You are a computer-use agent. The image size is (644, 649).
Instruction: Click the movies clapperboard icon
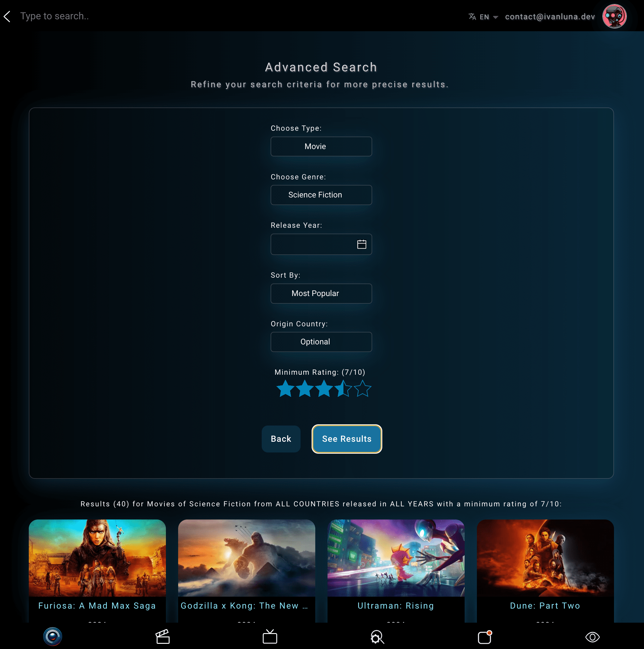[163, 637]
